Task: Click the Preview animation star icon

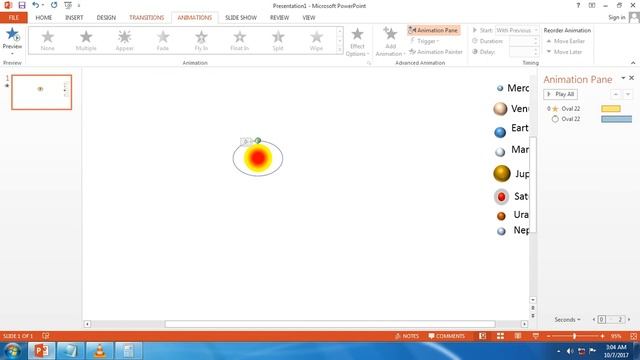Action: (x=12, y=35)
